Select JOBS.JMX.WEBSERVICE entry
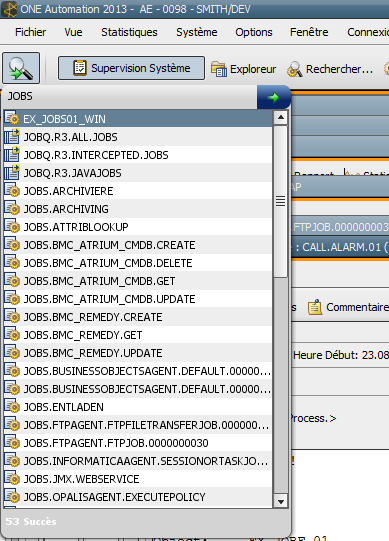The width and height of the screenshot is (389, 541). (138, 479)
